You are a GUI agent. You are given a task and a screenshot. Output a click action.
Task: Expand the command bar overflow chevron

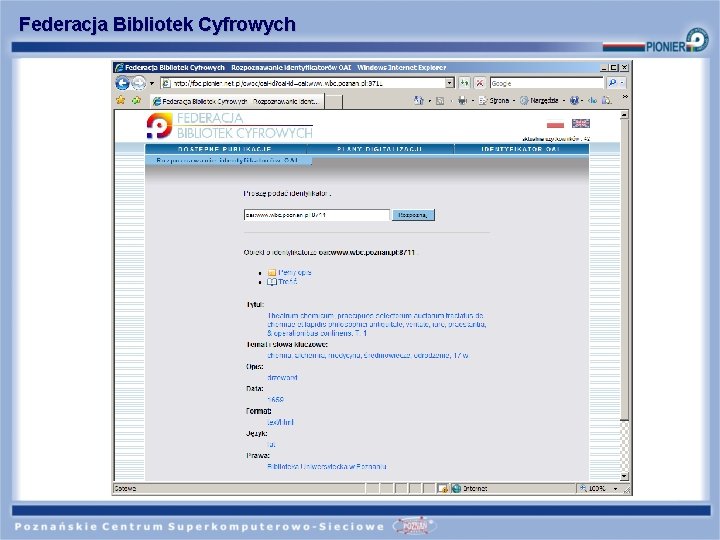[x=624, y=97]
